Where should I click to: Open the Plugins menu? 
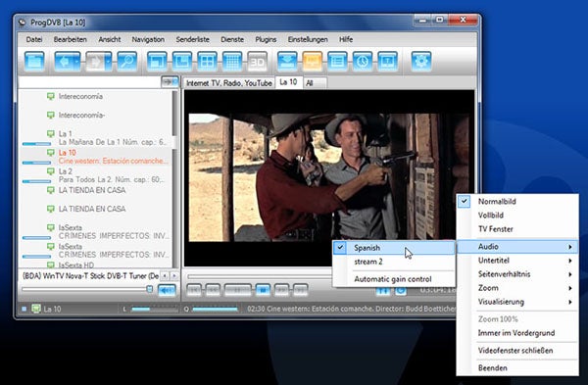[x=266, y=39]
